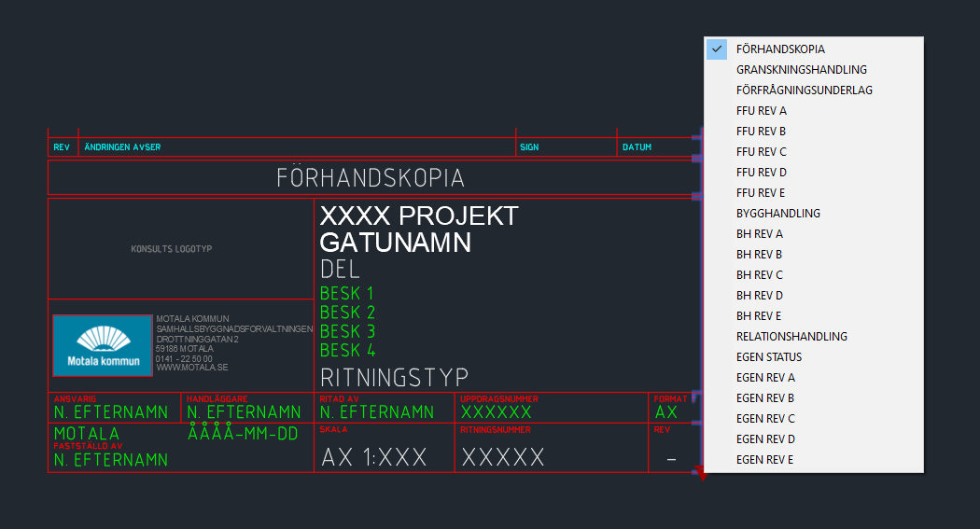The width and height of the screenshot is (980, 529).
Task: Click the Motala kommun logo
Action: (x=103, y=345)
